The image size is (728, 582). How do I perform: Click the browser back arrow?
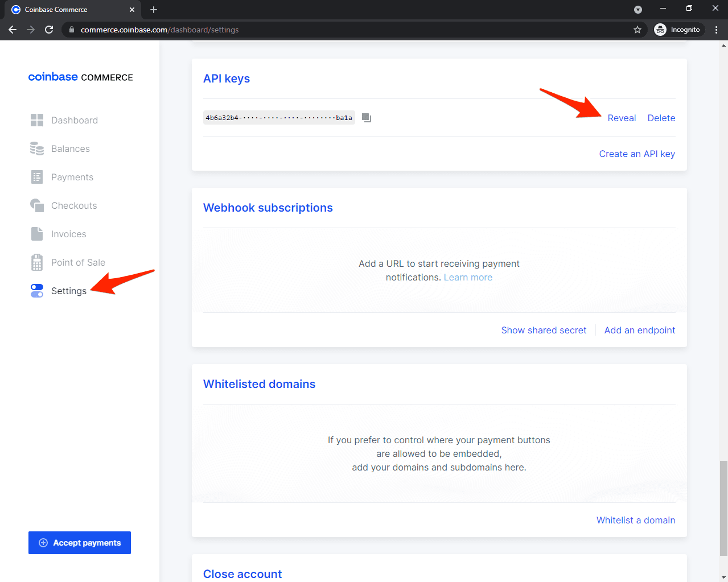point(13,30)
